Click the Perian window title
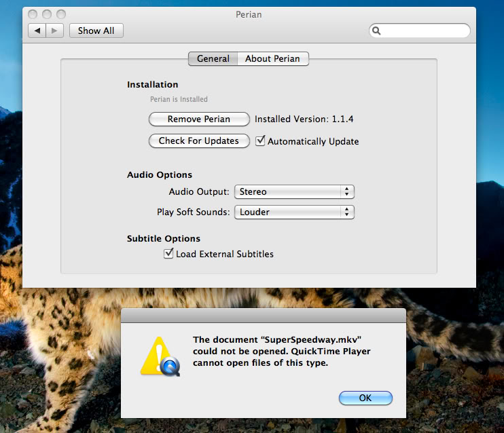Viewport: 504px width, 433px height. click(x=249, y=14)
